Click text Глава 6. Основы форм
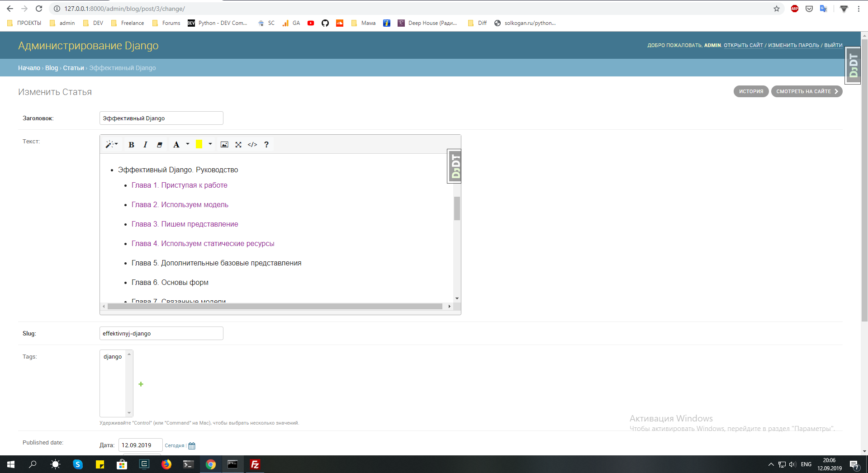 (x=170, y=282)
